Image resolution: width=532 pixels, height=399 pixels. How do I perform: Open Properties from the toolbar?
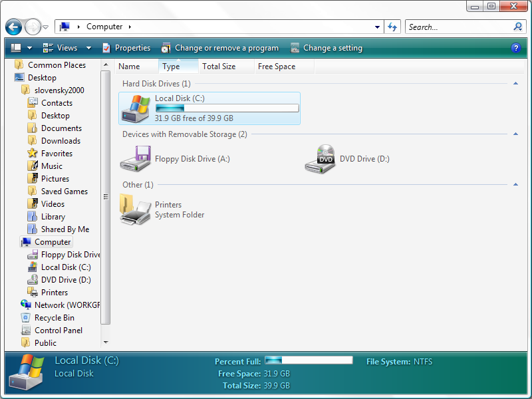(126, 48)
